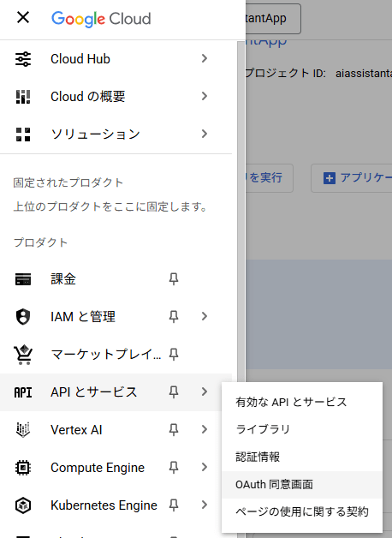Click the Compute Engine chip icon
Screen dimensions: 392x538
[x=23, y=467]
